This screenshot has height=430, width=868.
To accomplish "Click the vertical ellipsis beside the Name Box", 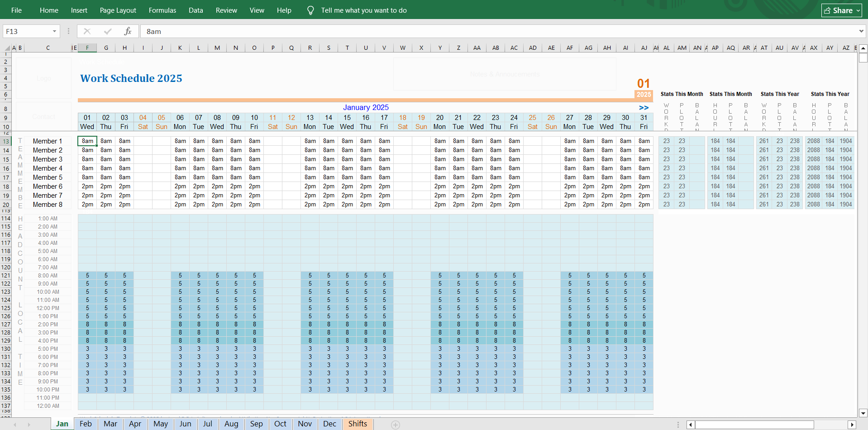I will [x=68, y=31].
